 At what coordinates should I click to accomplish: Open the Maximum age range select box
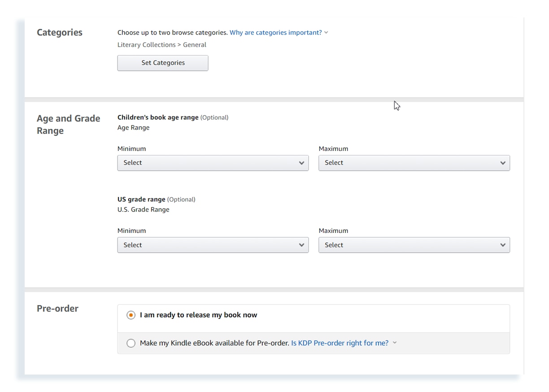(414, 163)
